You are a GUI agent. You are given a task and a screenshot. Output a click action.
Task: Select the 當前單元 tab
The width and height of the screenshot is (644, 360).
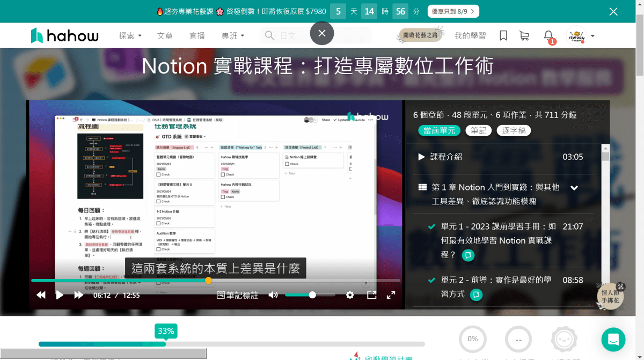click(x=439, y=130)
